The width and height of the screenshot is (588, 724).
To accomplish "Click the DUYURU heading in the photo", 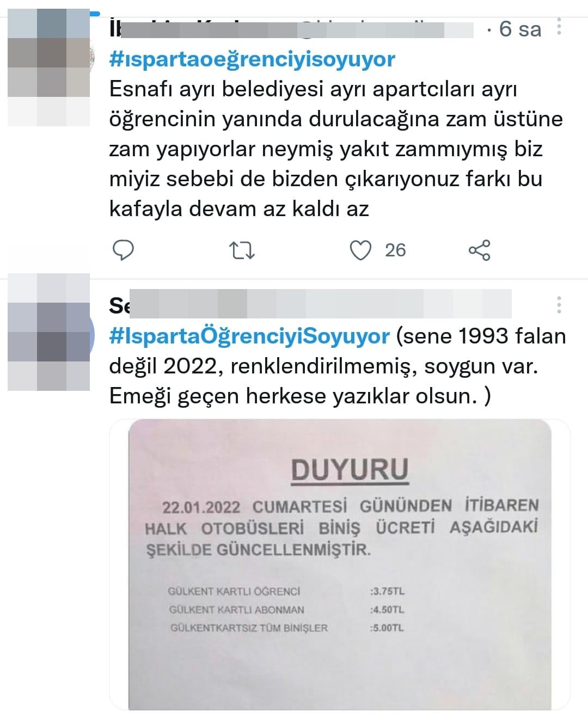I will point(350,470).
